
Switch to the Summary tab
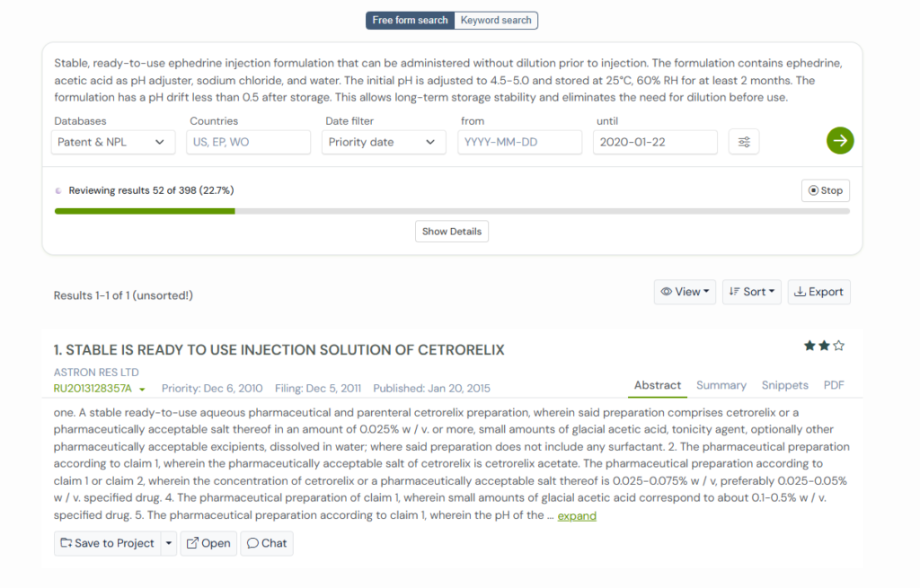click(x=721, y=385)
